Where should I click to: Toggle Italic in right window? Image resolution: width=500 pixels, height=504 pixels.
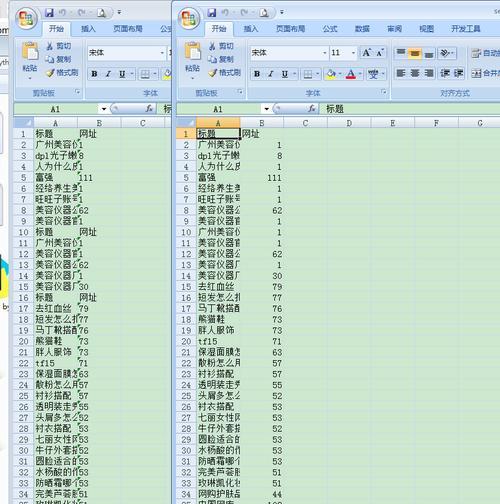(271, 74)
